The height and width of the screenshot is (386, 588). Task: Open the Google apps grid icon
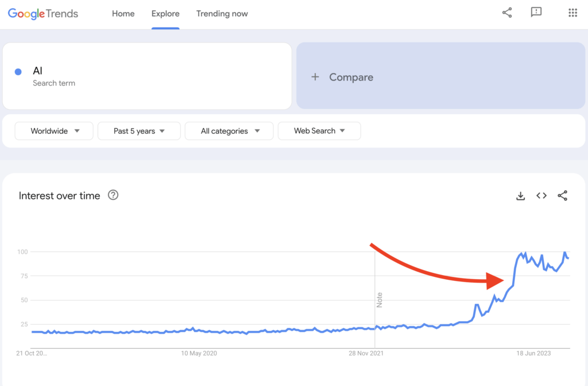572,13
